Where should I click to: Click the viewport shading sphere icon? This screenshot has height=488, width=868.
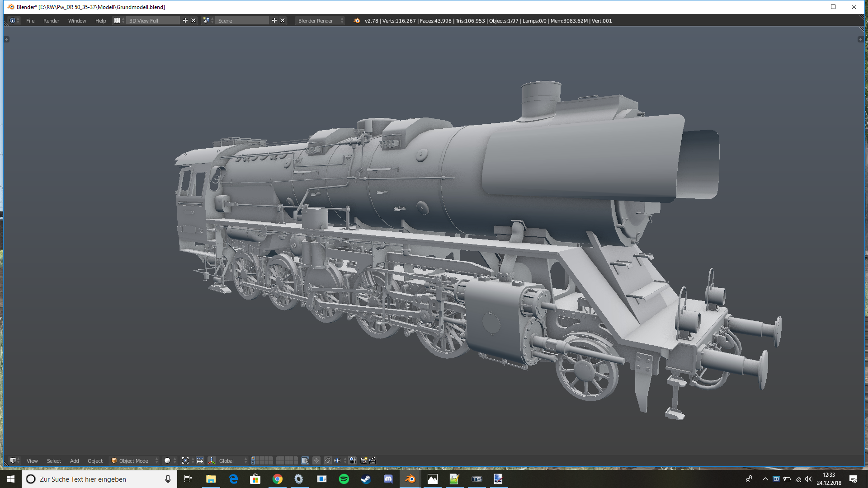pyautogui.click(x=168, y=460)
